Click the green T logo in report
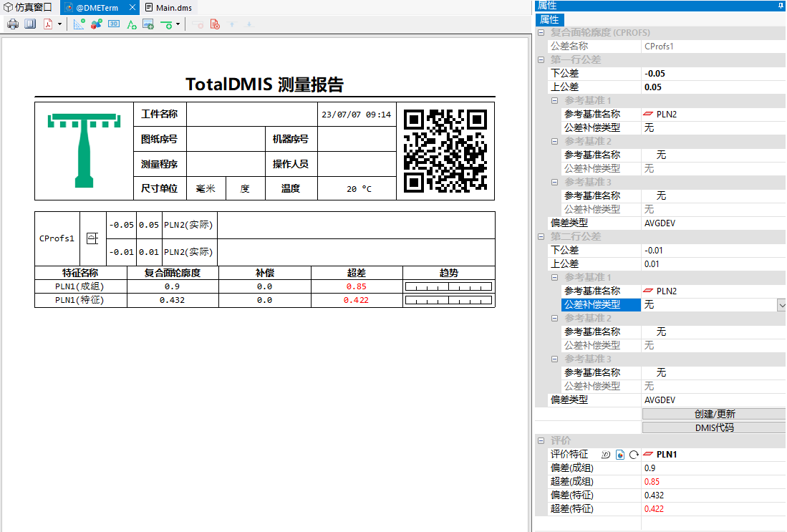Screen dimensions: 787x532 click(84, 150)
